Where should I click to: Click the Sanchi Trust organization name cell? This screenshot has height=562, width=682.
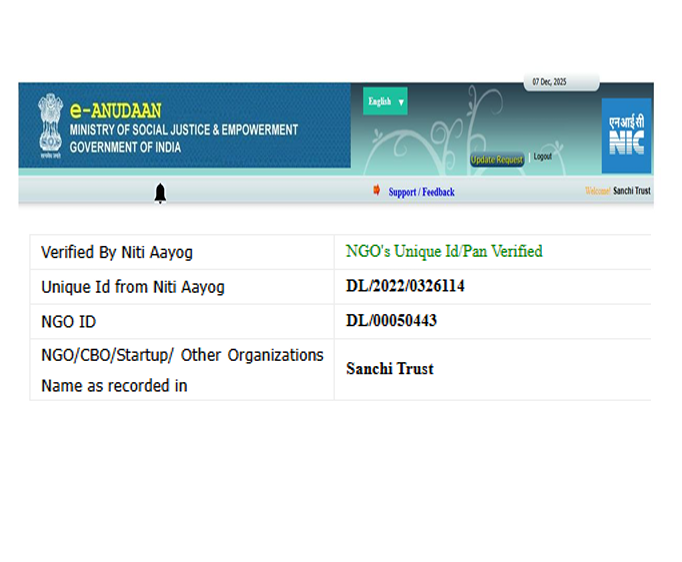(389, 369)
